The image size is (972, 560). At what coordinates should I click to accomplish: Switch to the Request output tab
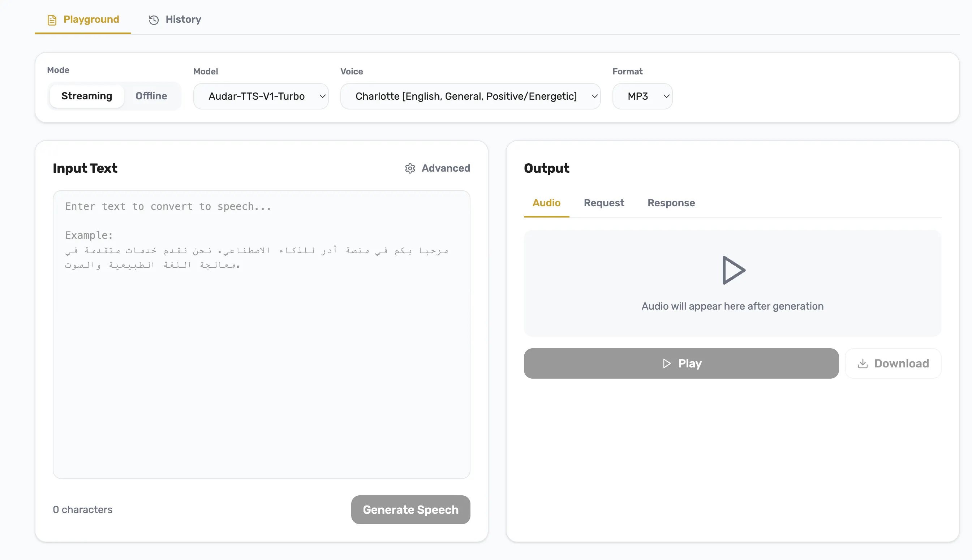[604, 203]
